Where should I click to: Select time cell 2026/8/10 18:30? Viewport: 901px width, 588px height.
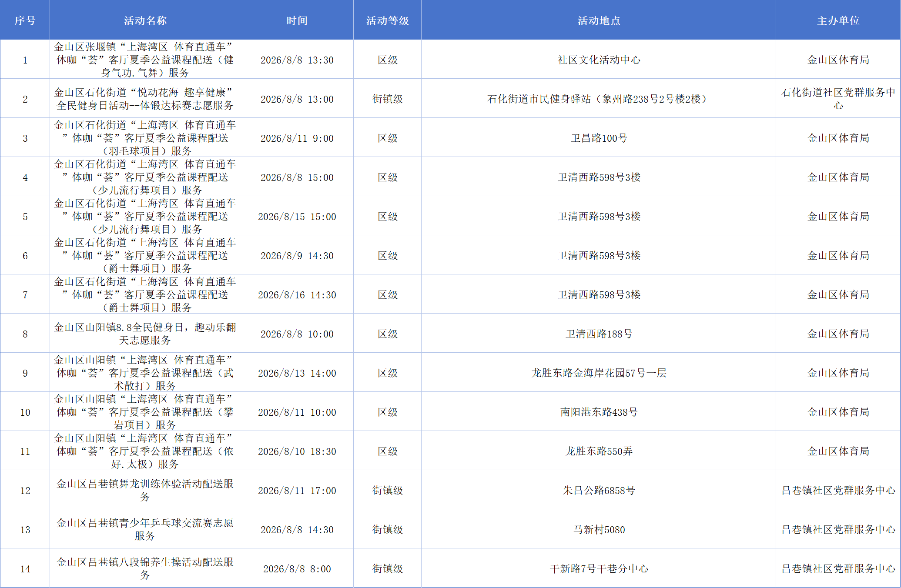click(297, 451)
